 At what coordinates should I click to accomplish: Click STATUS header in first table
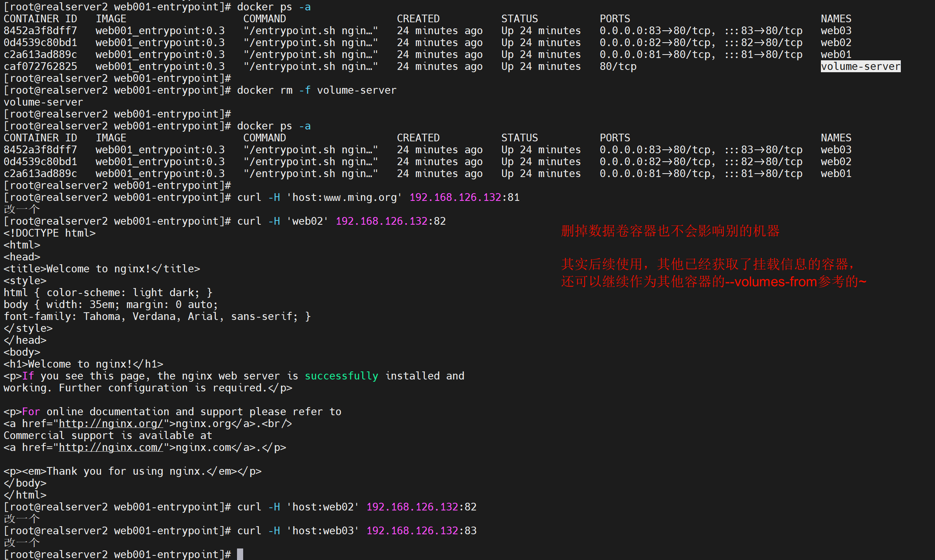click(x=519, y=19)
